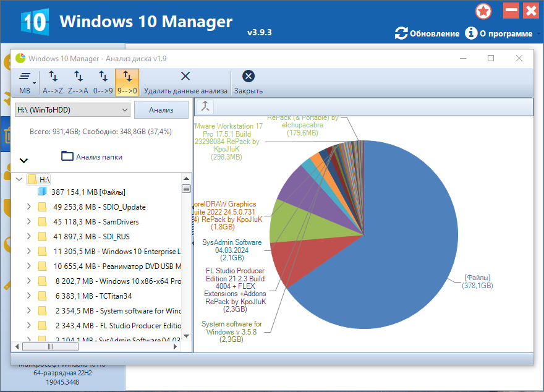Open the О программе info icon
Screen dimensions: 544x392
click(471, 33)
